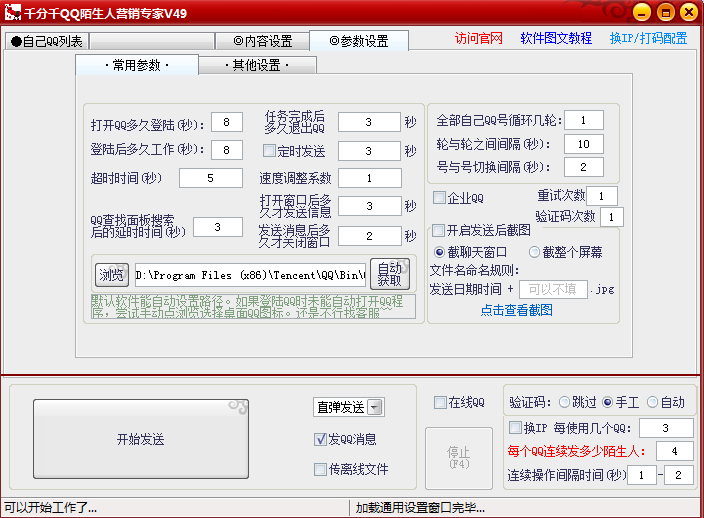704x518 pixels.
Task: Tick the 企业QQ checkbox
Action: pyautogui.click(x=439, y=198)
